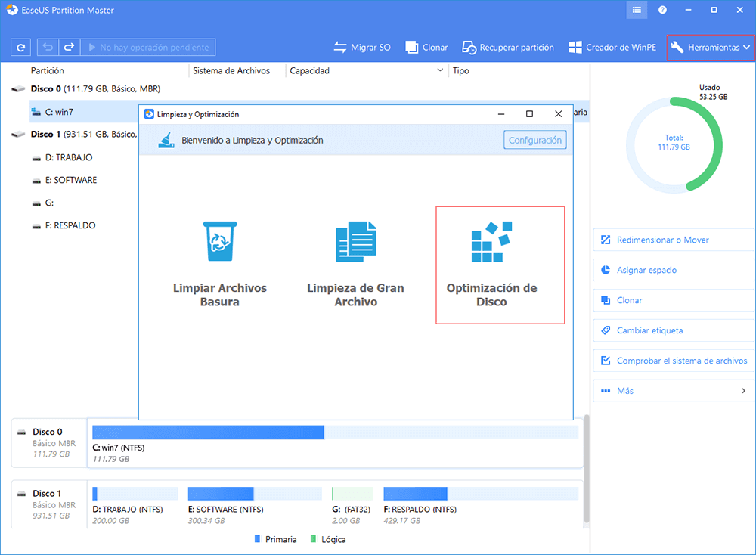Screen dimensions: 756x555
Task: Open the Clonar toolbar option
Action: coord(426,47)
